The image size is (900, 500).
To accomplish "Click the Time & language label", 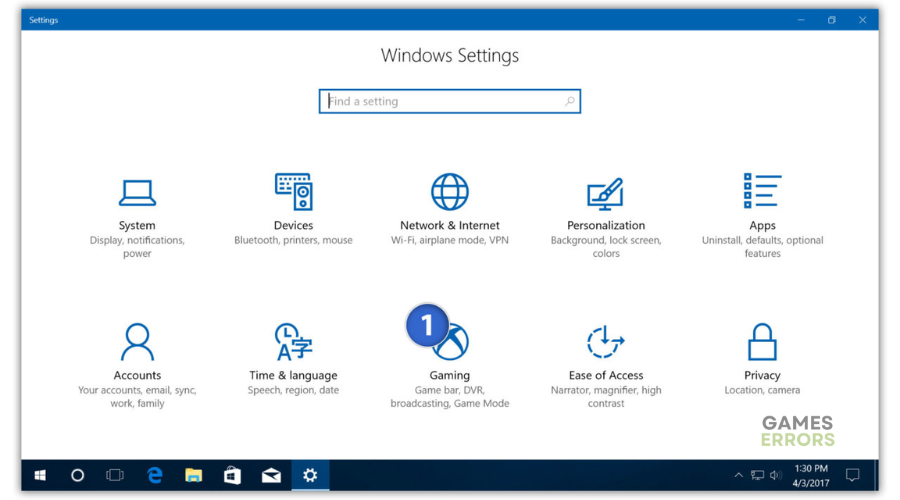I will [293, 375].
